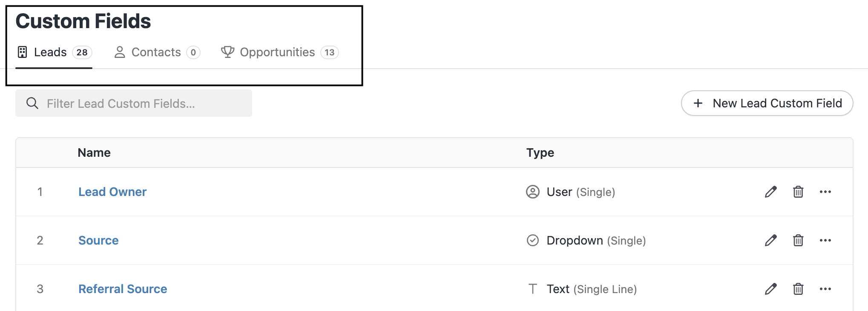Open the Lead Owner field link
Screen dimensions: 868x311
tap(112, 192)
